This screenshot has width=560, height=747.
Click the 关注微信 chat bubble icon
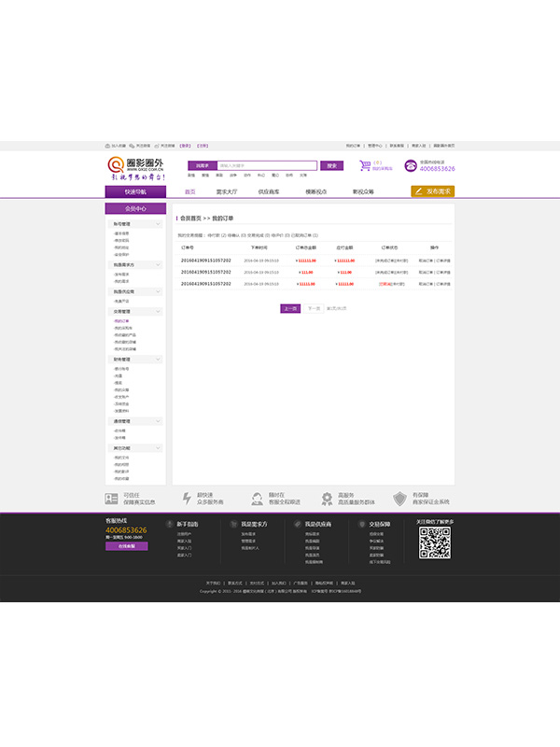pos(132,146)
